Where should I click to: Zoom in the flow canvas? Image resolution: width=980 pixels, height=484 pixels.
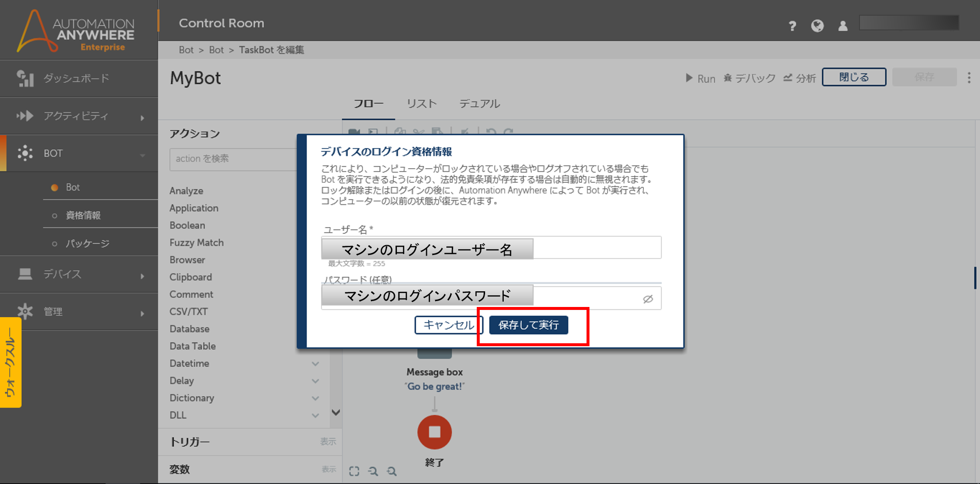[392, 471]
